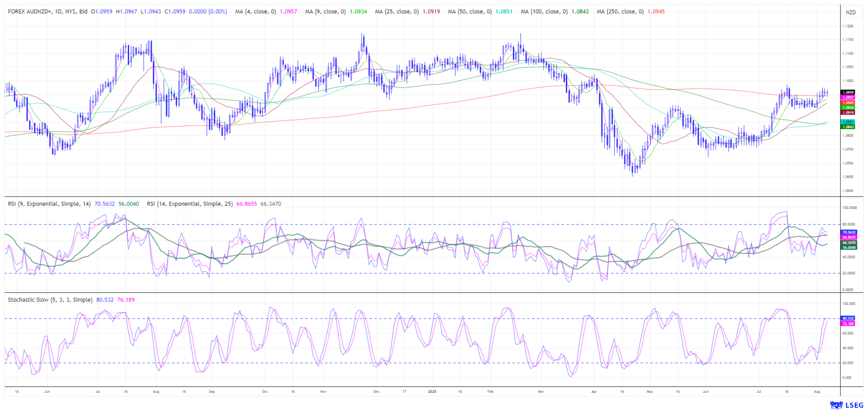
Task: Click the blue 80.532 stochastic axis tag
Action: click(848, 318)
